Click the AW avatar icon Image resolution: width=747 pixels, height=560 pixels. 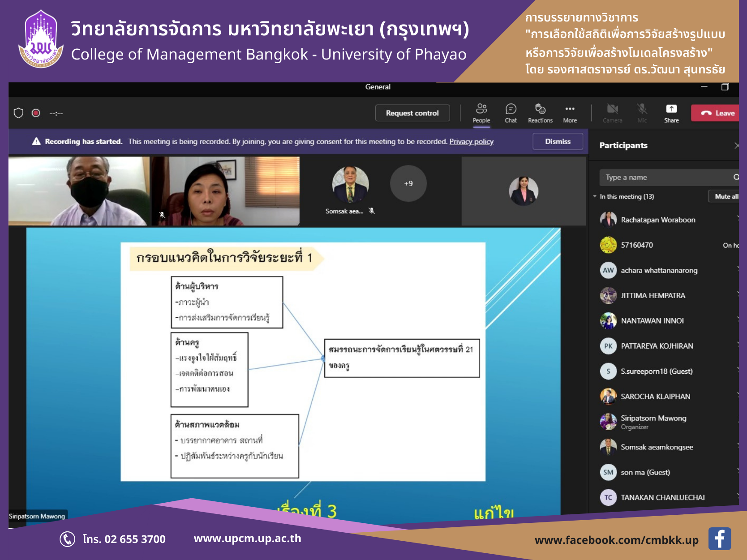608,270
